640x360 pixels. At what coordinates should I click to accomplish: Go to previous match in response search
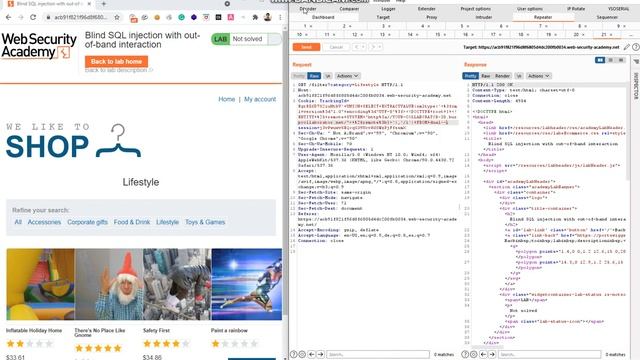click(483, 354)
